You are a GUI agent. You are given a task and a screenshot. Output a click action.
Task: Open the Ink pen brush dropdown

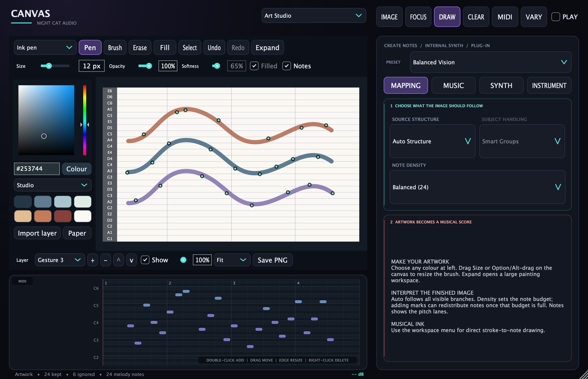[45, 47]
